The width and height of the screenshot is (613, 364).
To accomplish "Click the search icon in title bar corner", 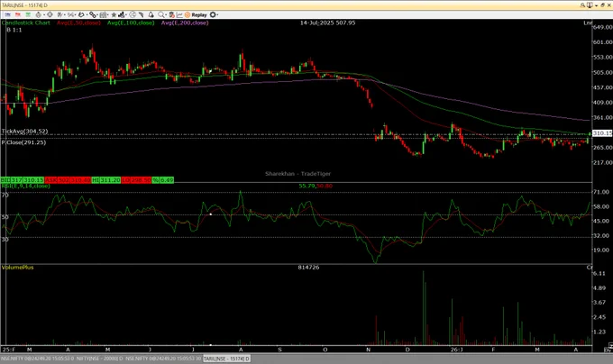I will (582, 5).
